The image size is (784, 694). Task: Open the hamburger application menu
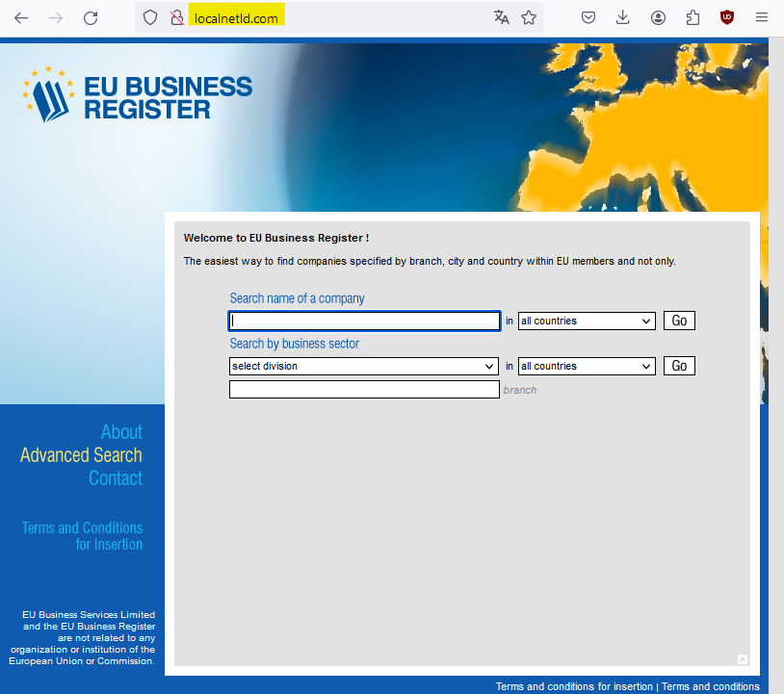[x=762, y=17]
